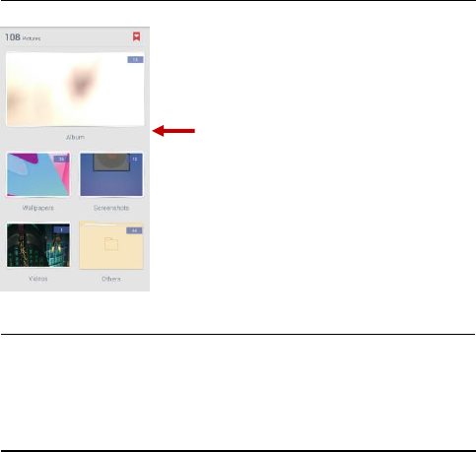Select the Videos label
This screenshot has height=452, width=476.
(38, 279)
